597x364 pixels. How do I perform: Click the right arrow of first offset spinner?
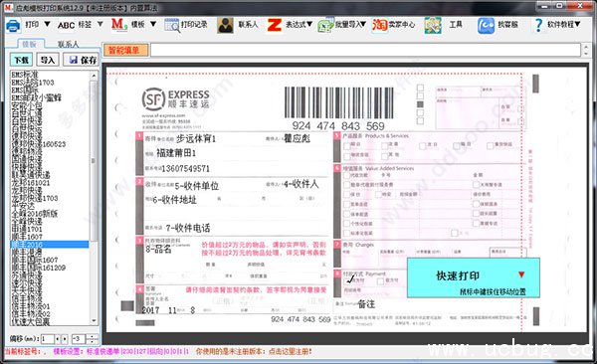pos(65,338)
